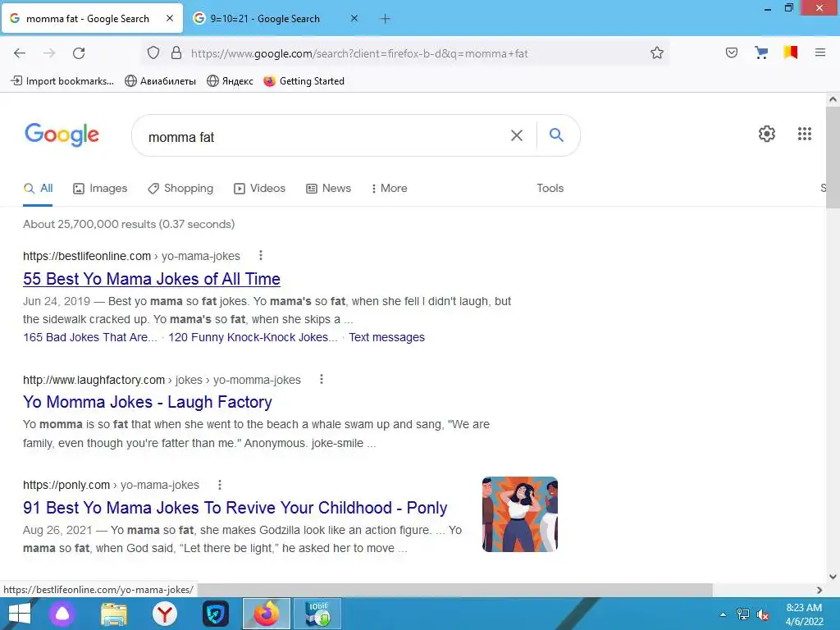Expand the More search categories menu

tap(389, 188)
